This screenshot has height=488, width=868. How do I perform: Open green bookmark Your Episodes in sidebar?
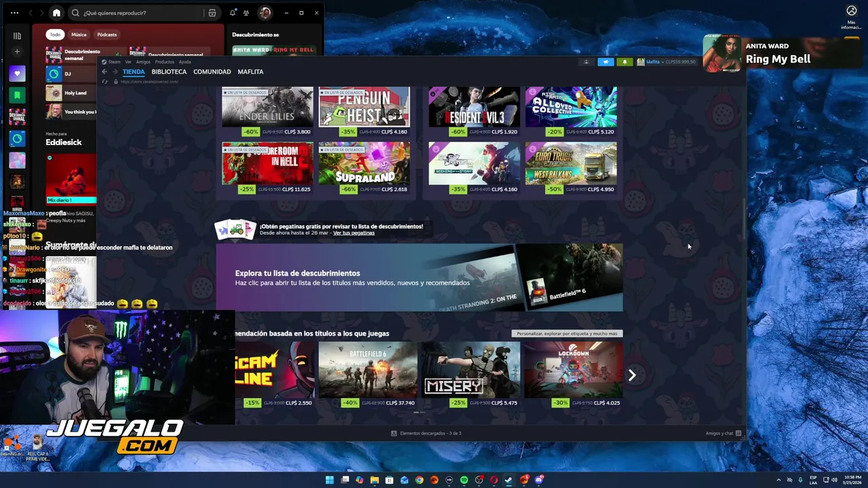point(17,95)
